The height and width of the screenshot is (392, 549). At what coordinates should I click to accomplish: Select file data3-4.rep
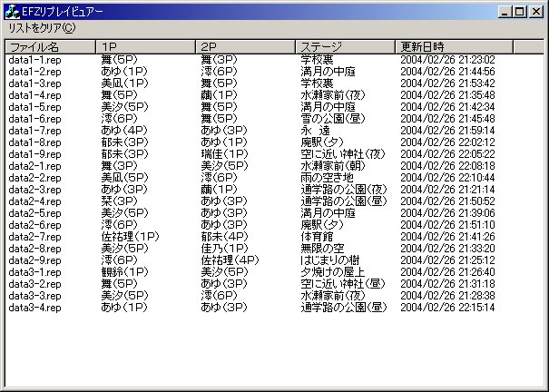click(34, 308)
